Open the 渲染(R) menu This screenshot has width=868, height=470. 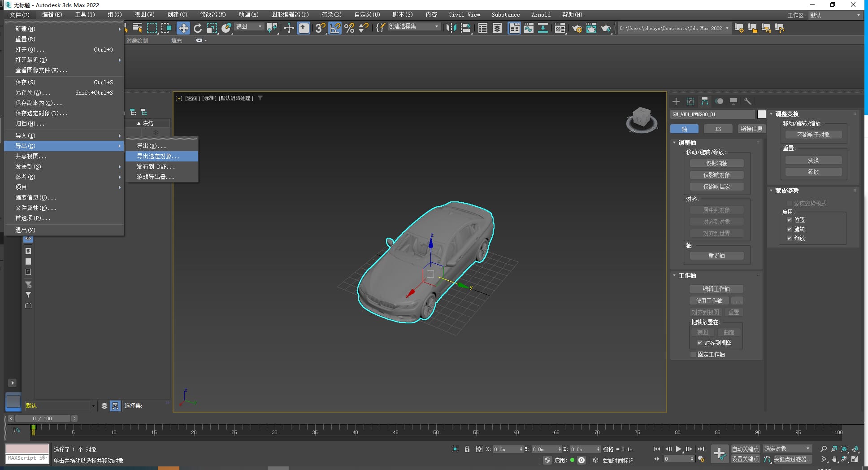pyautogui.click(x=331, y=15)
